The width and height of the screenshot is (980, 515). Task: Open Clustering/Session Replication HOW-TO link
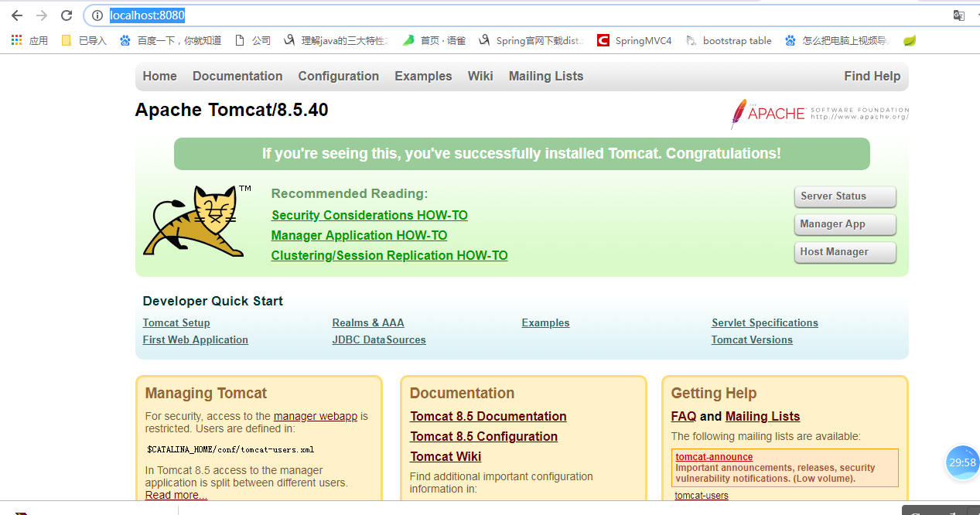coord(390,255)
